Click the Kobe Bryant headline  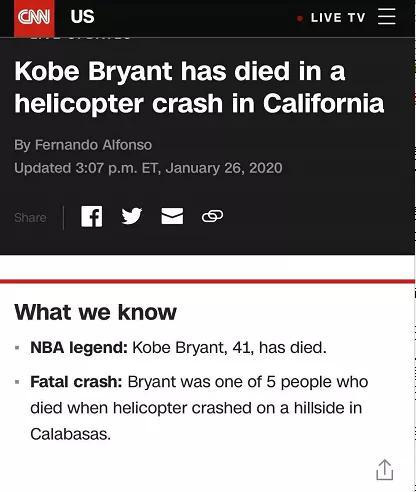[199, 87]
